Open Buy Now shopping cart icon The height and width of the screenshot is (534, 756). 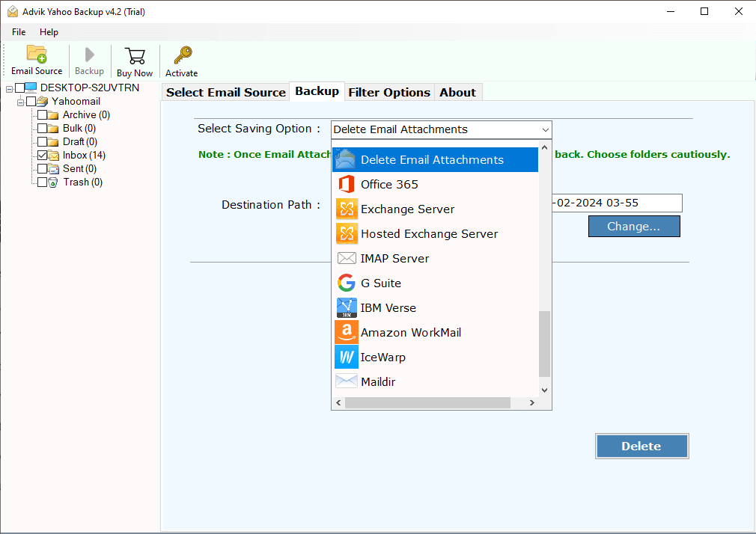(135, 56)
